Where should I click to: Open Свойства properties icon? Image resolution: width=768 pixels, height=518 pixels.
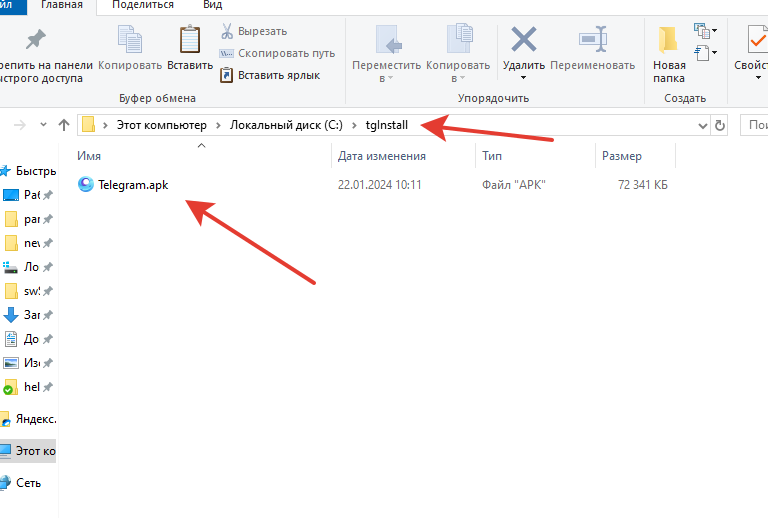(757, 39)
